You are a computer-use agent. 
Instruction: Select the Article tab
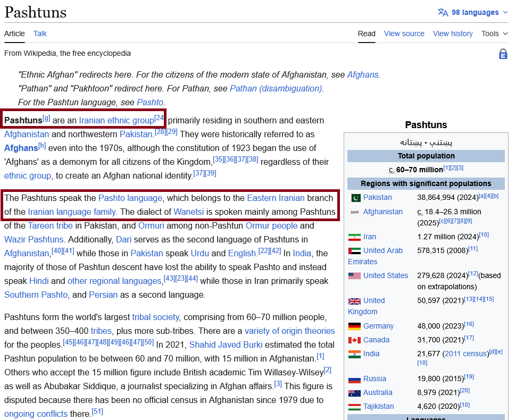[x=14, y=33]
